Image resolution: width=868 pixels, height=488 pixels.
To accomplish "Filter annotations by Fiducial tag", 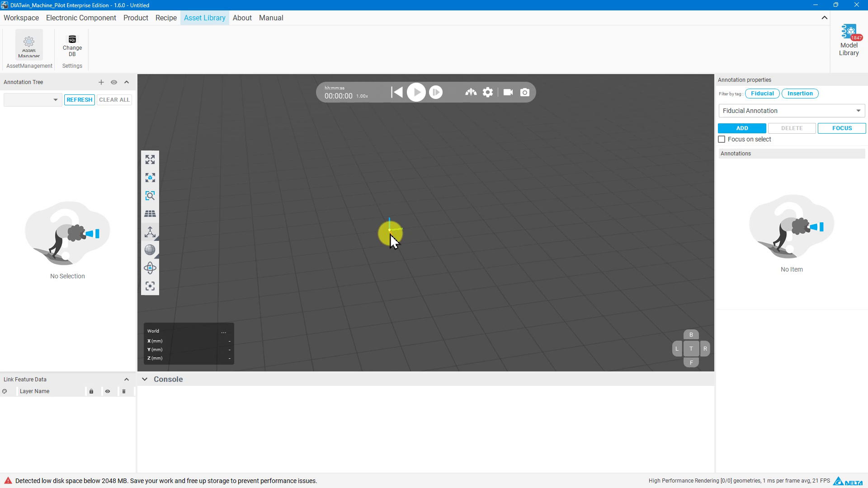I will coord(762,94).
